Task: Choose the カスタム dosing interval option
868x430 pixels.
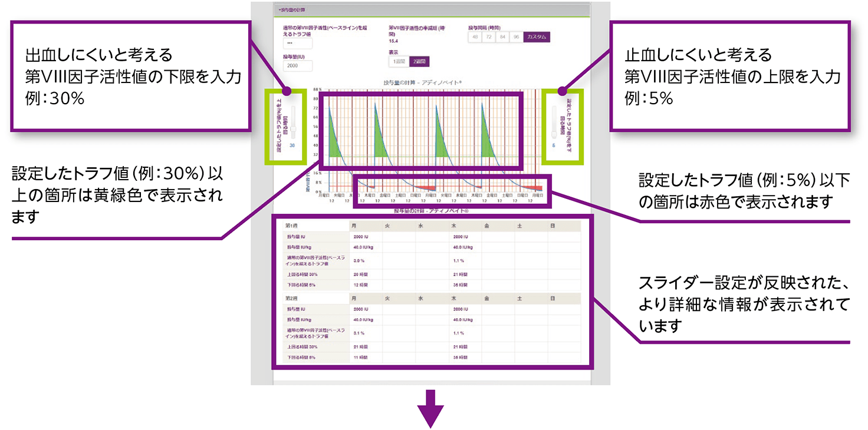Action: point(537,37)
